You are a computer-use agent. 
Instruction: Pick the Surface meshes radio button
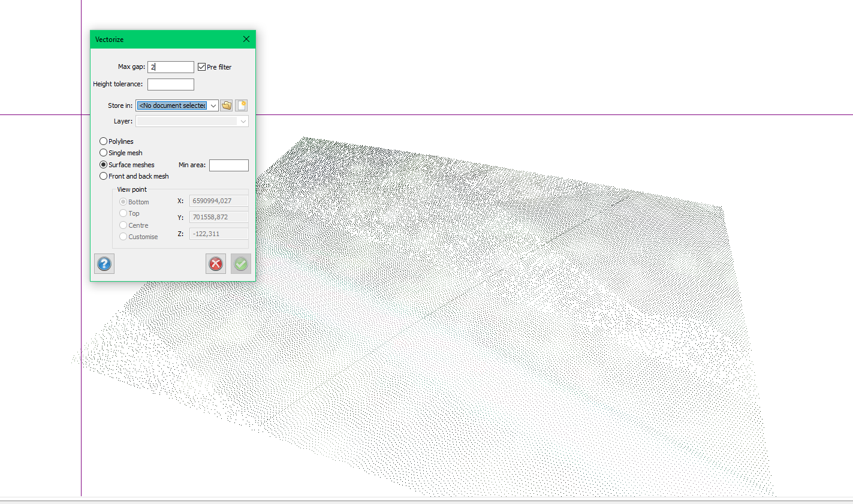[x=104, y=165]
